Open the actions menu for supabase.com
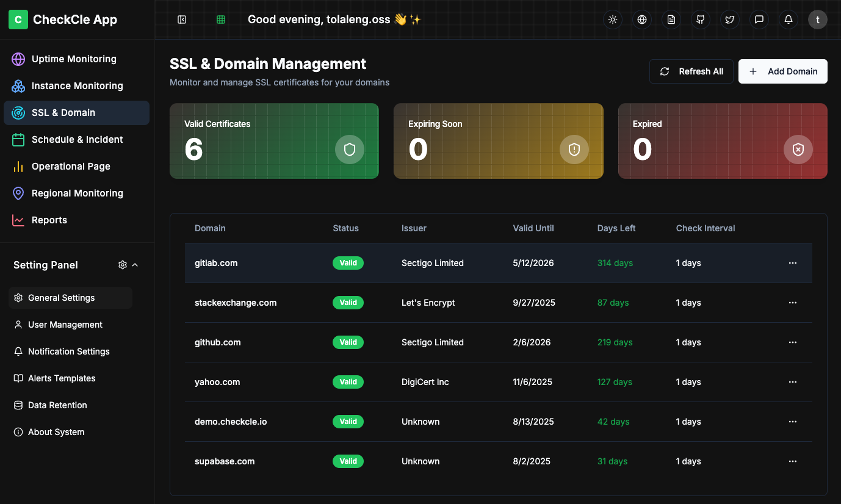841x504 pixels. [x=792, y=461]
